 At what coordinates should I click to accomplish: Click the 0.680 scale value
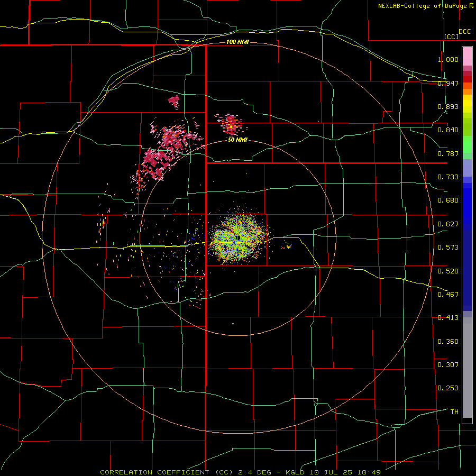[x=448, y=200]
